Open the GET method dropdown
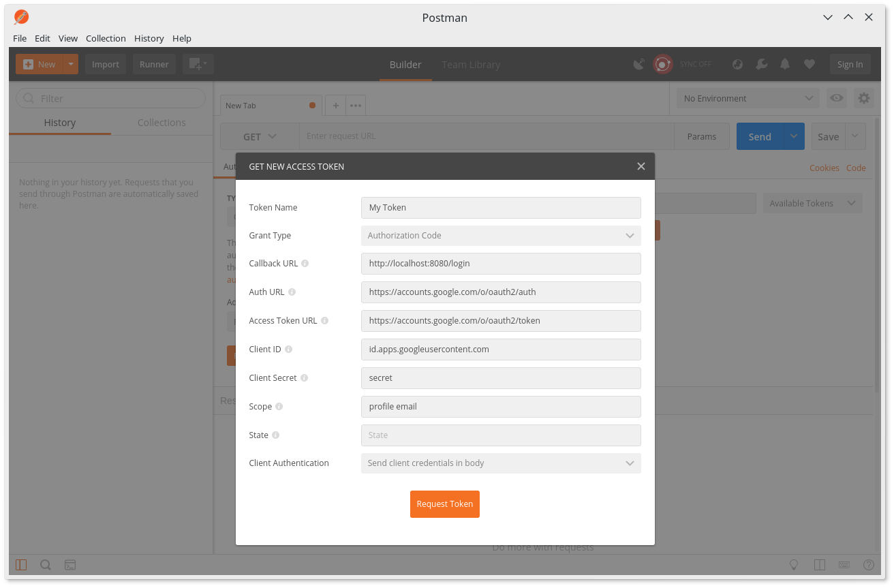 pyautogui.click(x=260, y=136)
